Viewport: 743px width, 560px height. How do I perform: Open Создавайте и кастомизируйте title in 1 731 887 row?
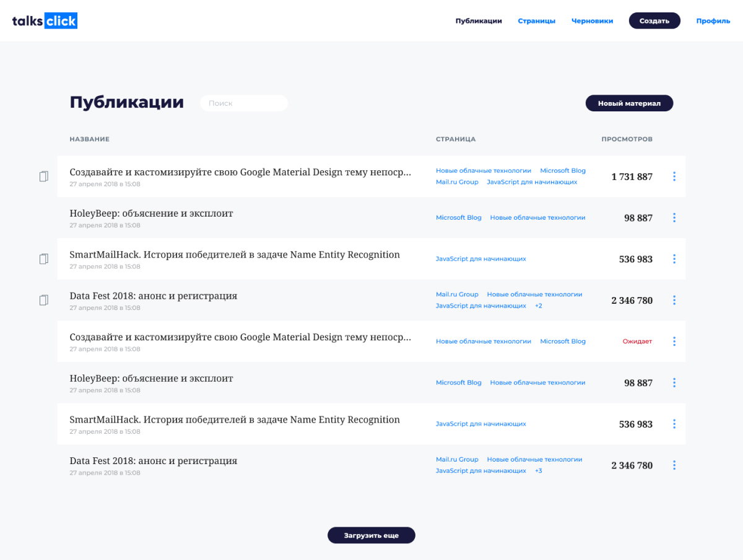[240, 172]
